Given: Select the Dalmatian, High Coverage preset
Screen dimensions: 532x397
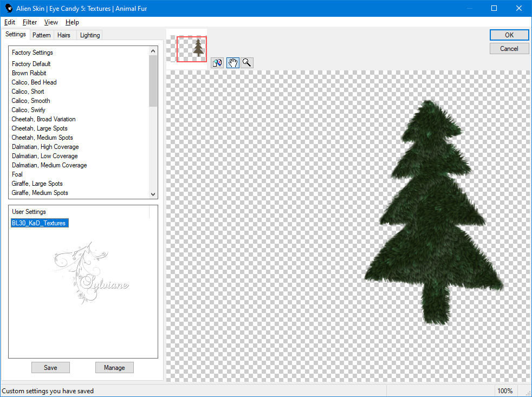Looking at the screenshot, I should pyautogui.click(x=45, y=147).
